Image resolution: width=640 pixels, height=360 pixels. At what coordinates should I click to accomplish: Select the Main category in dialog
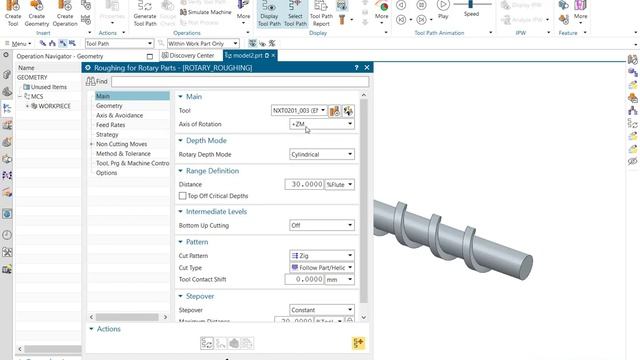pyautogui.click(x=132, y=96)
